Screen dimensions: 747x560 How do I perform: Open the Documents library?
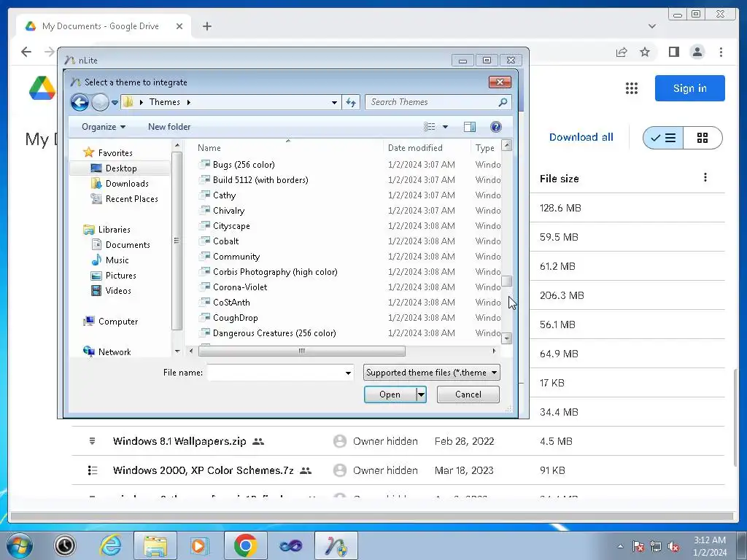127,244
